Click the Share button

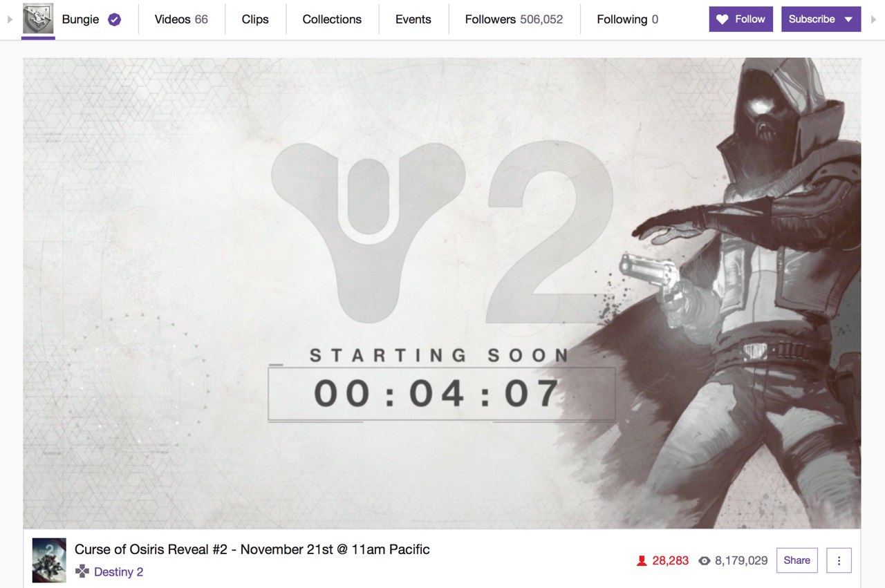797,560
